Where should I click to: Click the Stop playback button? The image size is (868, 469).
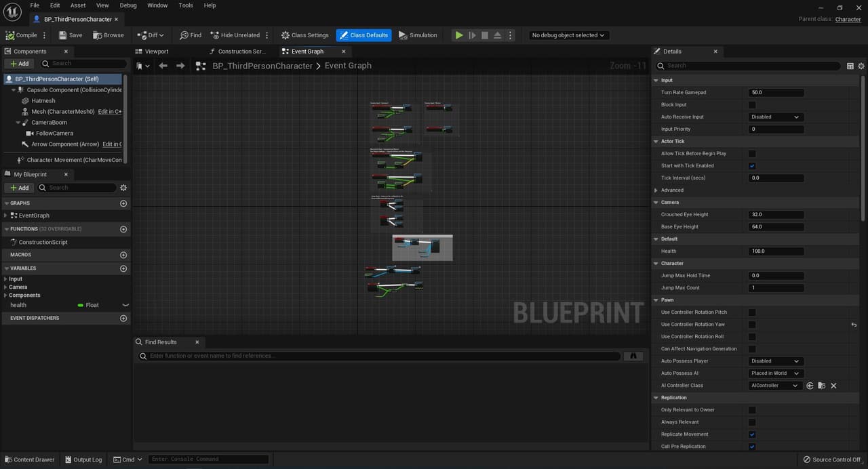485,35
